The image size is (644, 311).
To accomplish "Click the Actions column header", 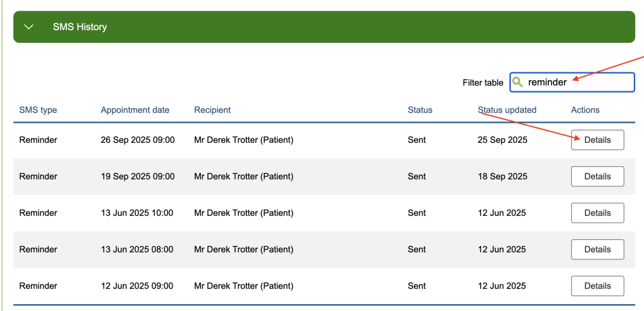I will [585, 110].
